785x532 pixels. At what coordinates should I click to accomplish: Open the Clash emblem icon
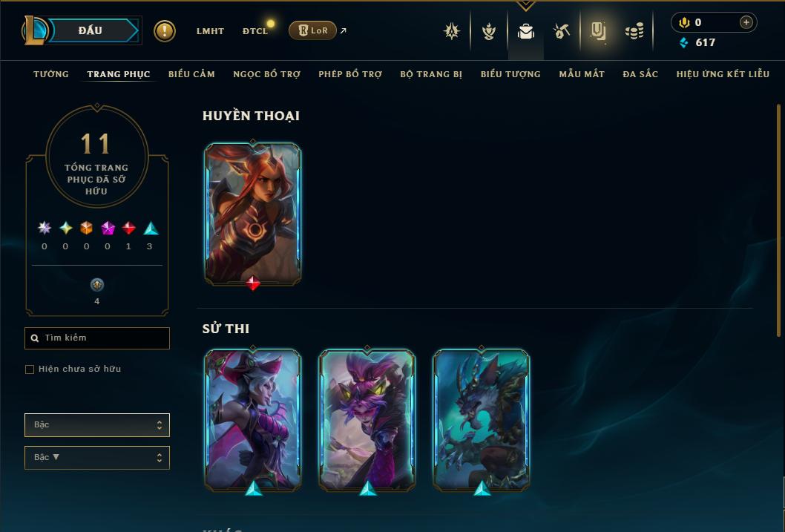[452, 31]
